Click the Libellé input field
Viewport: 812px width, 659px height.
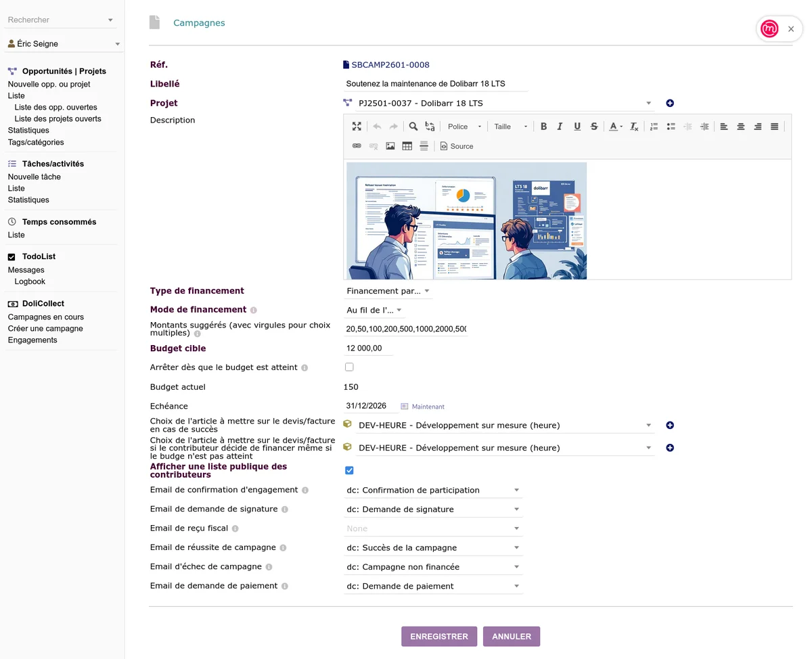pos(436,84)
